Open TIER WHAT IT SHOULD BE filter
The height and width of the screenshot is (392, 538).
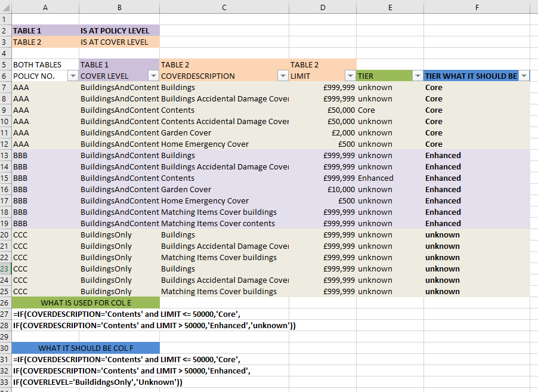tap(524, 76)
